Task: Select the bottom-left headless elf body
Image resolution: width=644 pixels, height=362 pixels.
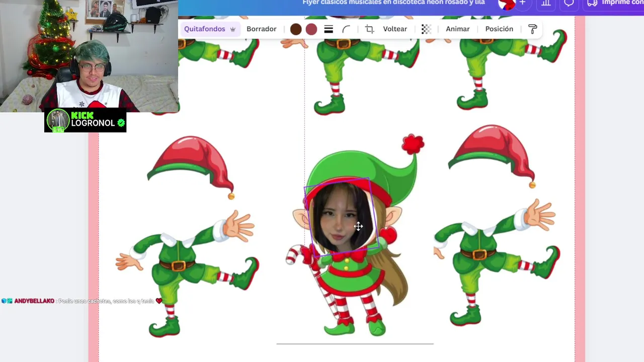Action: coord(187,274)
